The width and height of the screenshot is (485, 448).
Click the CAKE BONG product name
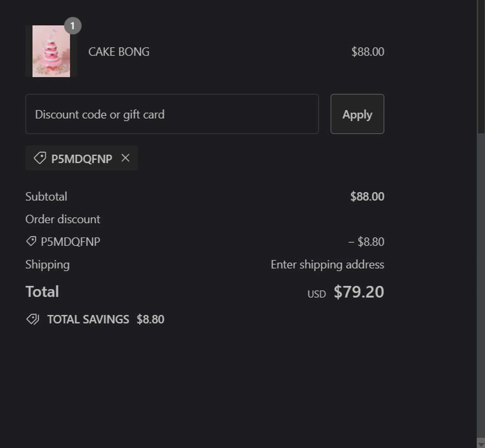(119, 52)
